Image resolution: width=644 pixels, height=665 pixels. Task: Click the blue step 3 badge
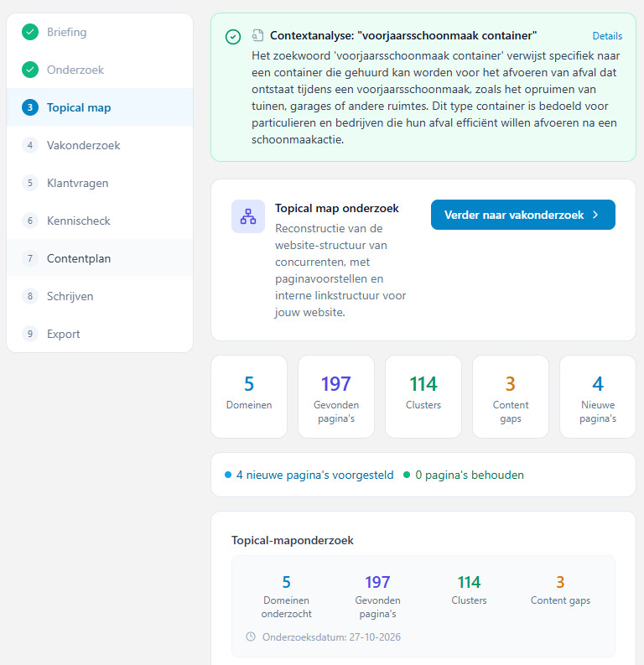pyautogui.click(x=30, y=107)
